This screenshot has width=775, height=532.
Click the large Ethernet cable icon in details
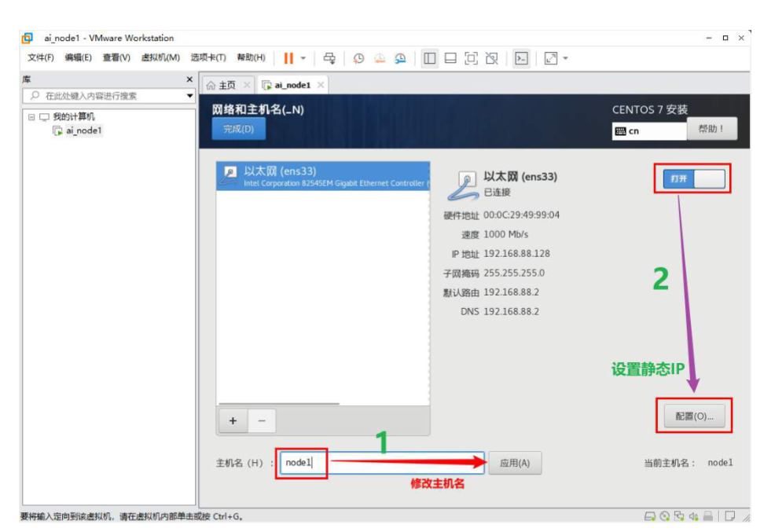tap(463, 186)
